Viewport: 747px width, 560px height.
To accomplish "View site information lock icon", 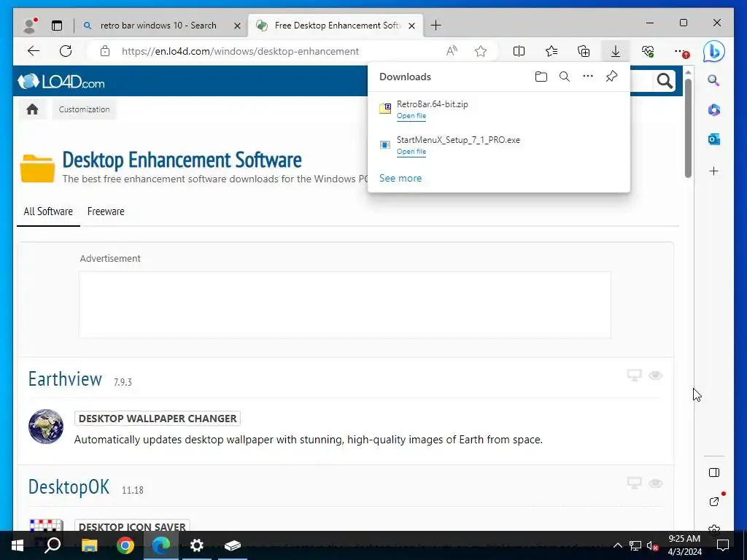I will pos(105,51).
